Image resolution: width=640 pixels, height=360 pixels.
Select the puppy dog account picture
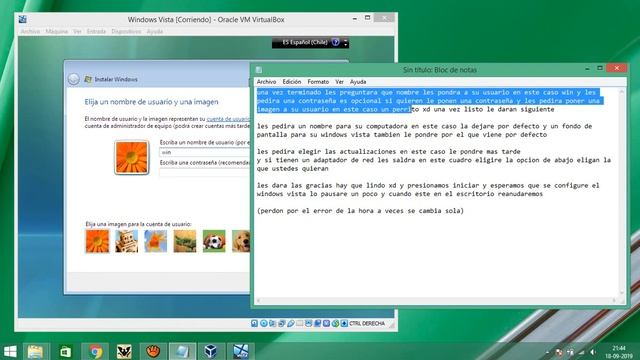241,241
